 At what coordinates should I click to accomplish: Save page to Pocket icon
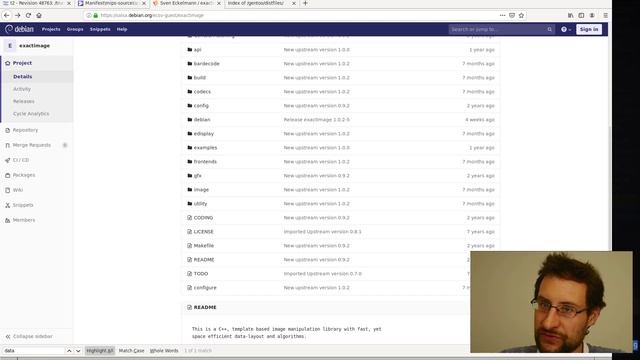pyautogui.click(x=512, y=15)
